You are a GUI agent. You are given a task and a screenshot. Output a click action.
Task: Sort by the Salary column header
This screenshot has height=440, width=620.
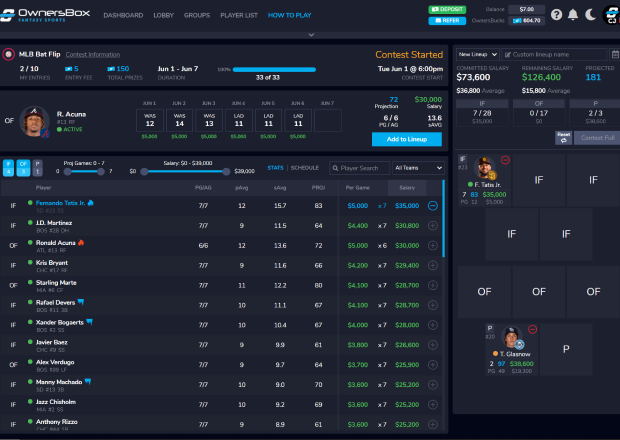coord(407,188)
